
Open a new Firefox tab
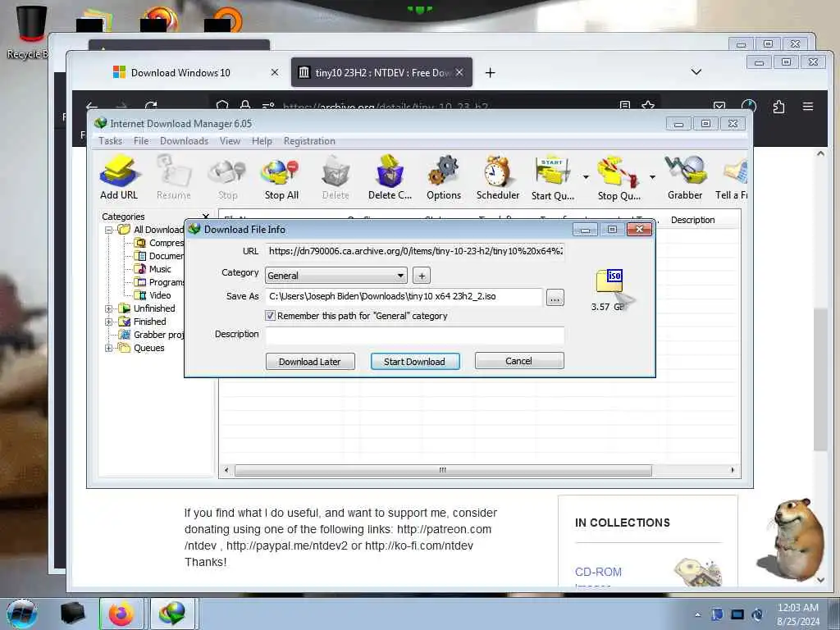pyautogui.click(x=490, y=72)
